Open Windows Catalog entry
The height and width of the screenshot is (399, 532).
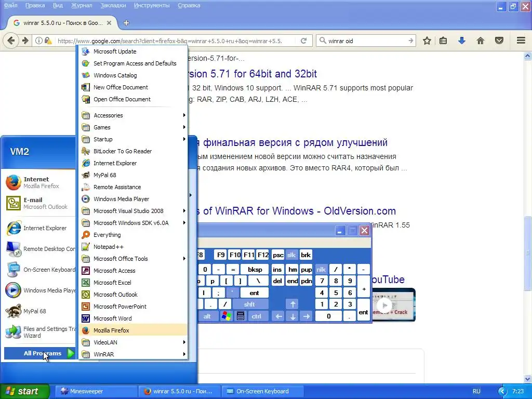tap(133, 75)
